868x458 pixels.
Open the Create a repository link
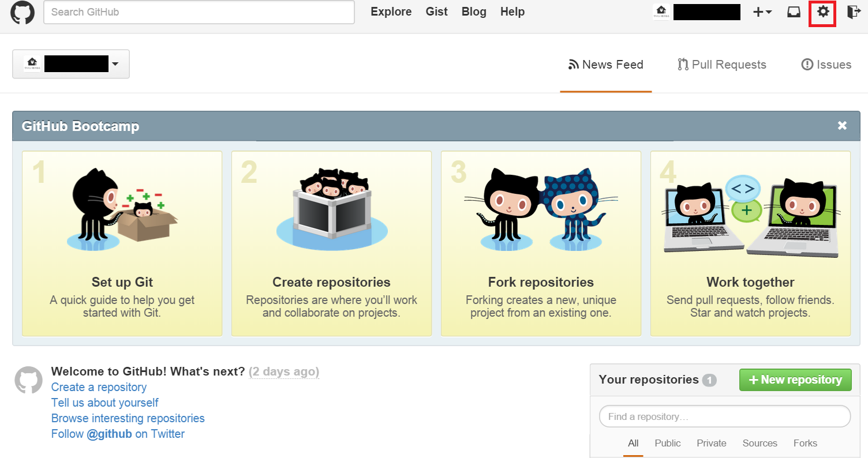tap(98, 386)
